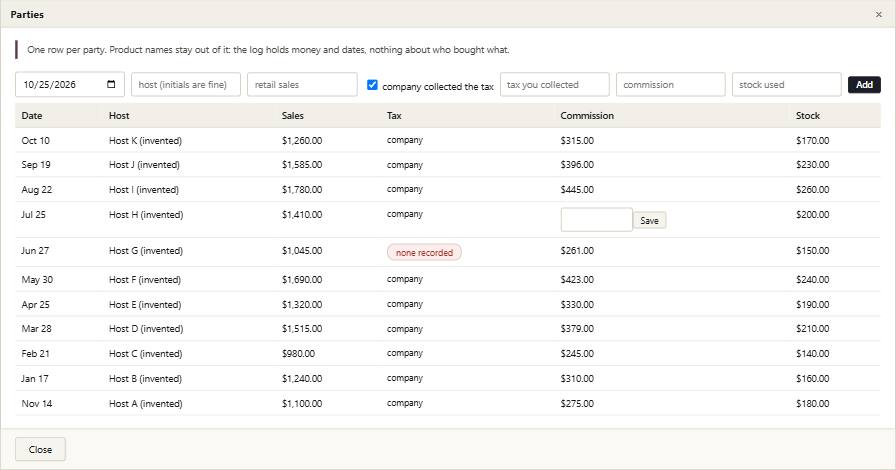Uncheck company collected the tax
The height and width of the screenshot is (470, 896).
point(372,85)
